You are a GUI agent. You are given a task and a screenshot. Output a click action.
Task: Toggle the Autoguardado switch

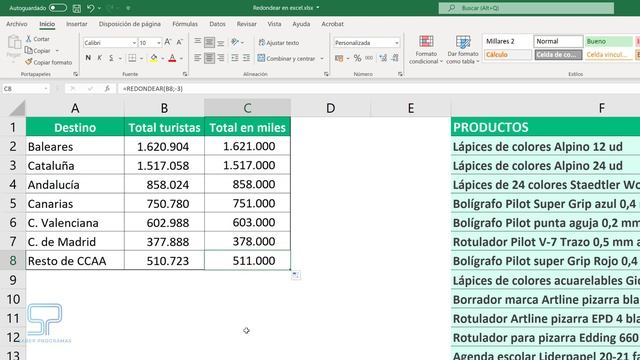58,8
